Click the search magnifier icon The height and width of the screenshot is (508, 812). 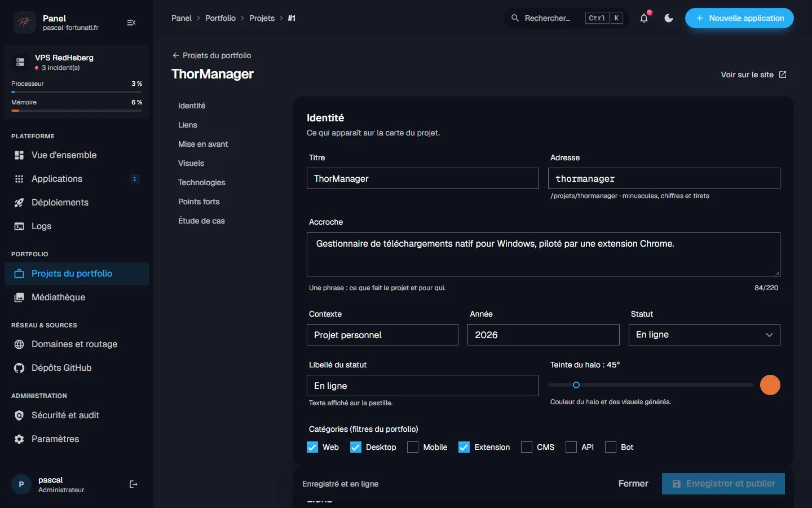point(515,18)
